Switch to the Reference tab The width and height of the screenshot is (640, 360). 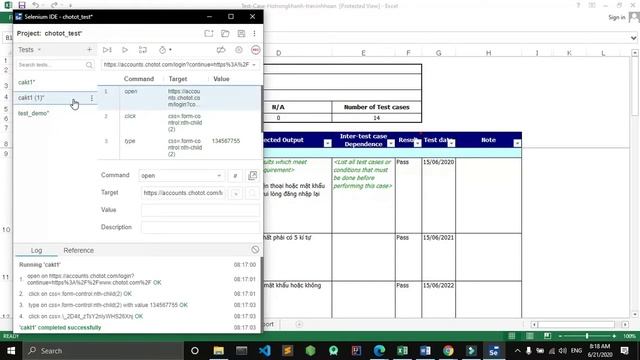(78, 250)
